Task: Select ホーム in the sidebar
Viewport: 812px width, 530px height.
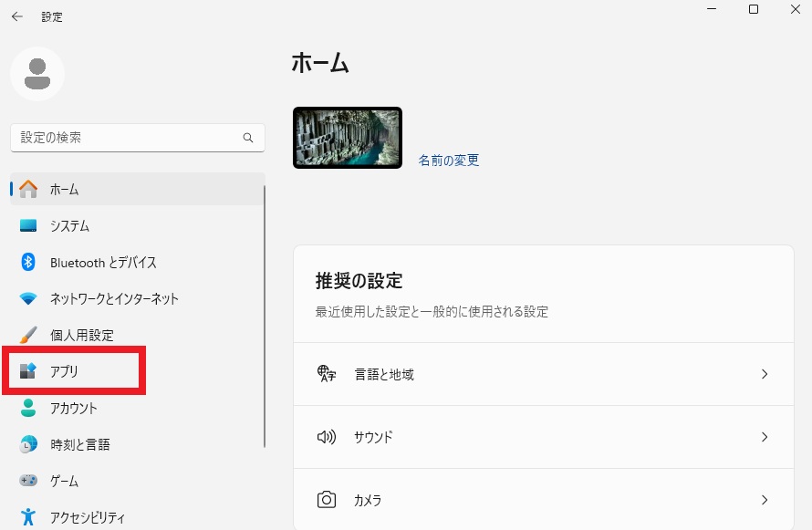Action: point(64,190)
